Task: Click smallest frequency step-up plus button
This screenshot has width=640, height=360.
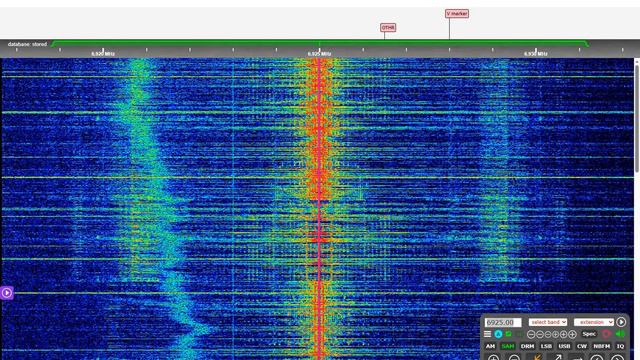Action: pos(556,334)
